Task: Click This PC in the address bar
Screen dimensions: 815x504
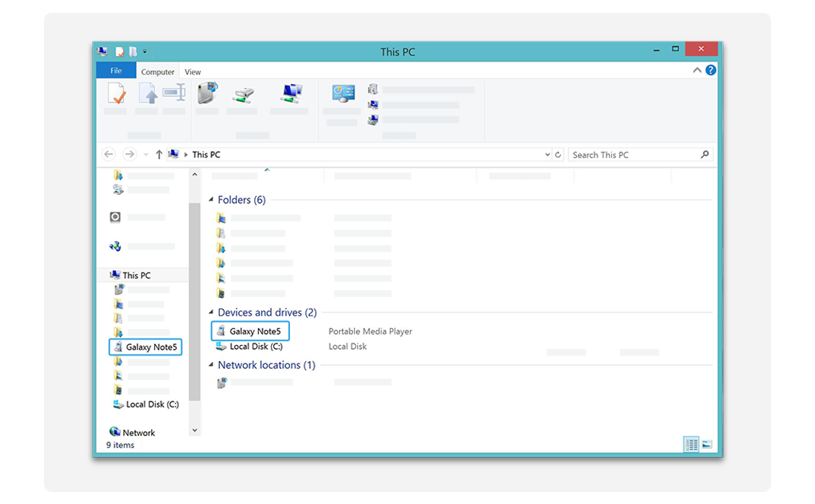Action: tap(206, 155)
